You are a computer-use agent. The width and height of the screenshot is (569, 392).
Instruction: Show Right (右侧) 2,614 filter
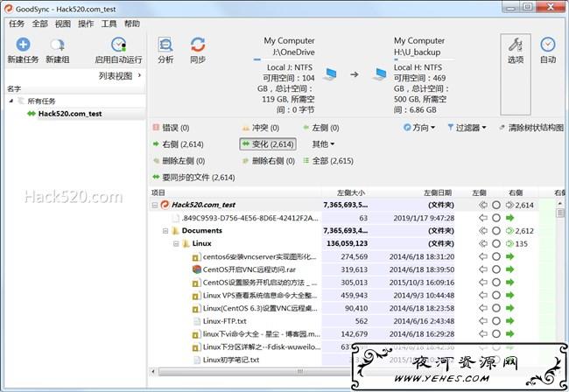point(178,144)
